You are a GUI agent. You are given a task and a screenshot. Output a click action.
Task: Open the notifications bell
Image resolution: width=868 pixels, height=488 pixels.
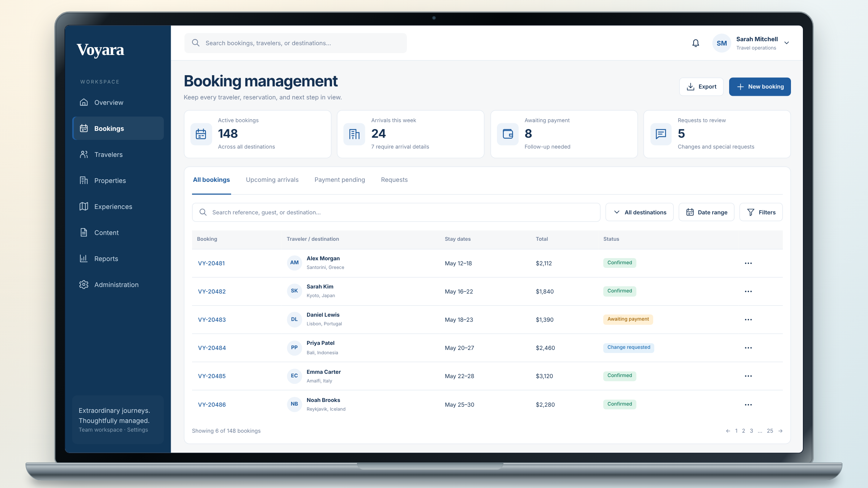point(695,43)
